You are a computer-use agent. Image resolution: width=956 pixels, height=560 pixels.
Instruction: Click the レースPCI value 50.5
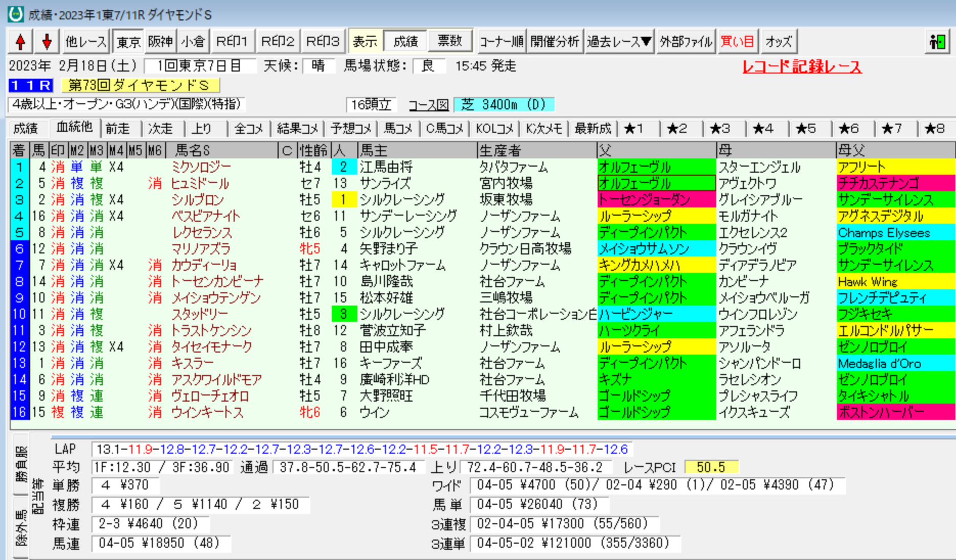(711, 468)
